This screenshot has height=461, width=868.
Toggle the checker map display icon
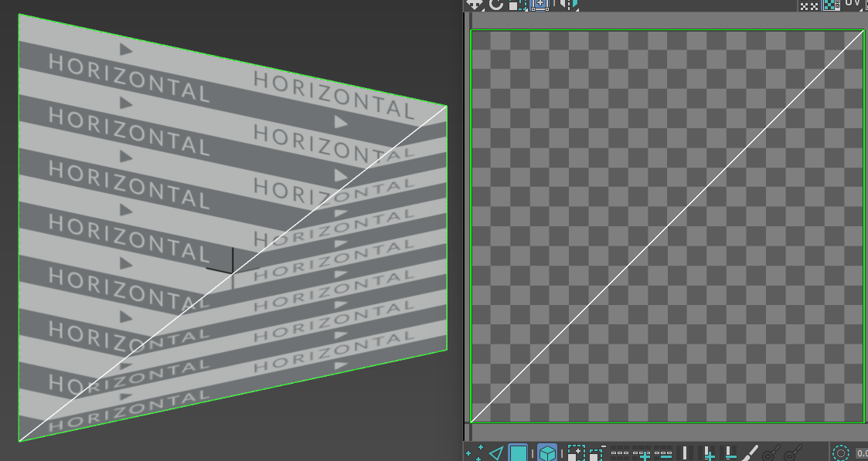point(831,5)
